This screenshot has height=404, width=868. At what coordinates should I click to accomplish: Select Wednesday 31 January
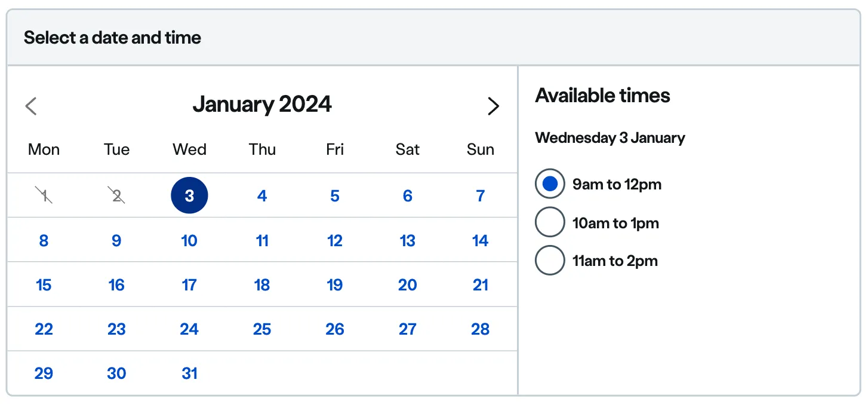click(x=189, y=374)
